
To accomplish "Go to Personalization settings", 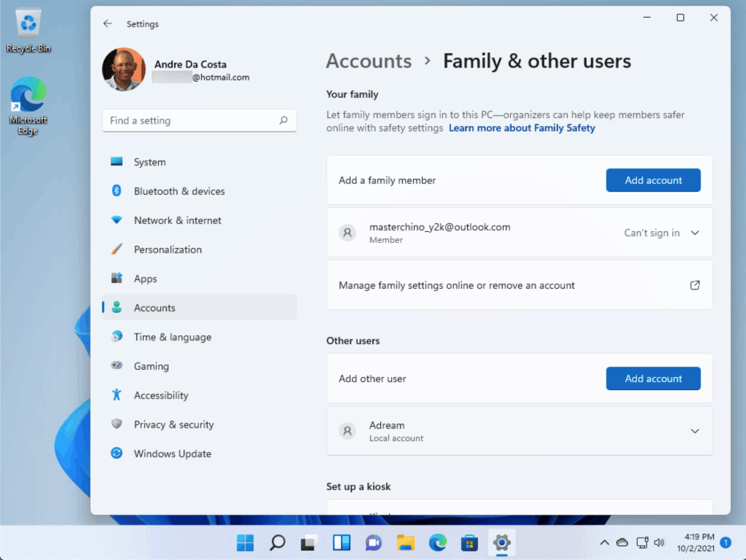I will pyautogui.click(x=200, y=250).
